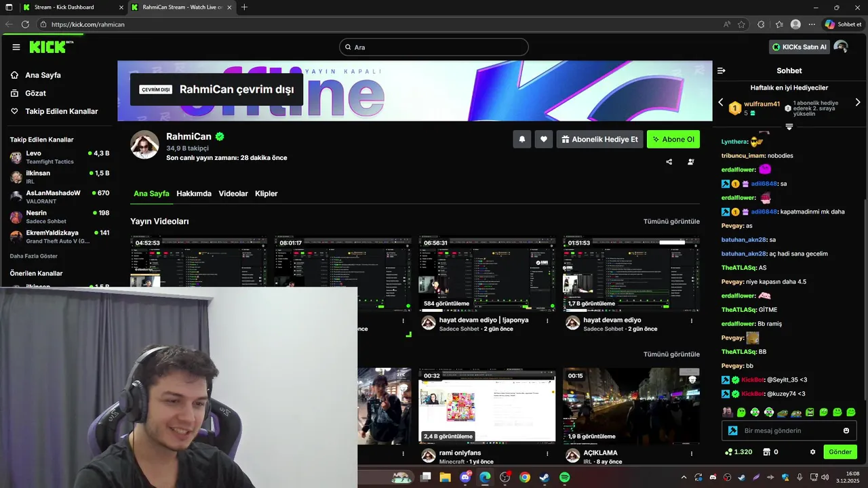Add page to browser favorites star

[x=742, y=24]
